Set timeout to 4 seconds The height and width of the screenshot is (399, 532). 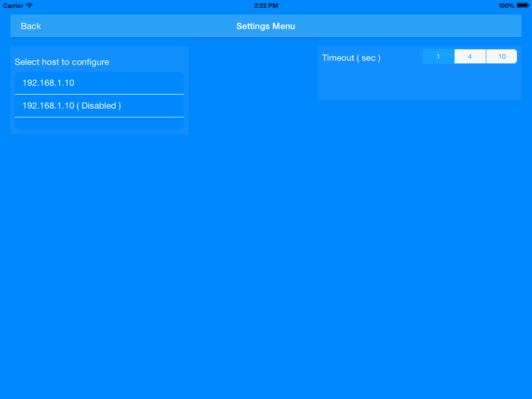click(x=470, y=57)
